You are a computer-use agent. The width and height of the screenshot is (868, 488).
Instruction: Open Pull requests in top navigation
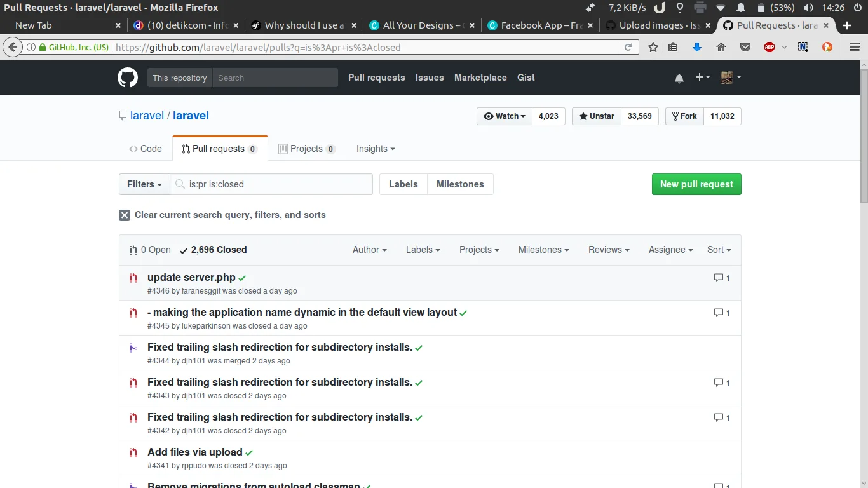click(377, 78)
